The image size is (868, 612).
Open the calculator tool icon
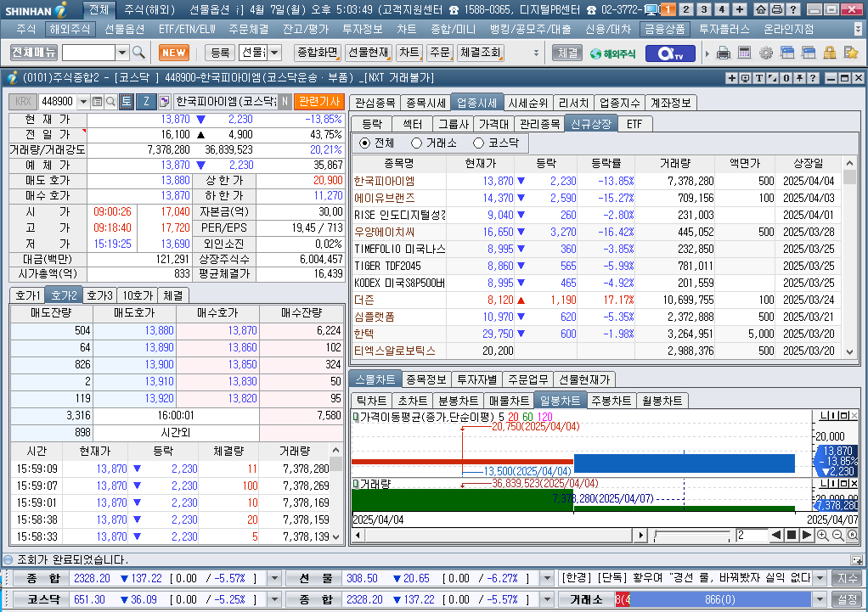point(745,53)
